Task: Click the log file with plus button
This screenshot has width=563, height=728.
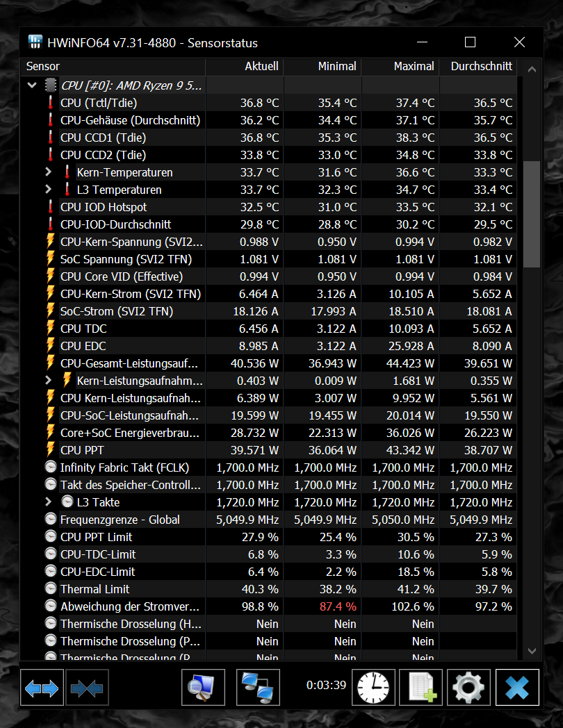Action: pyautogui.click(x=422, y=688)
